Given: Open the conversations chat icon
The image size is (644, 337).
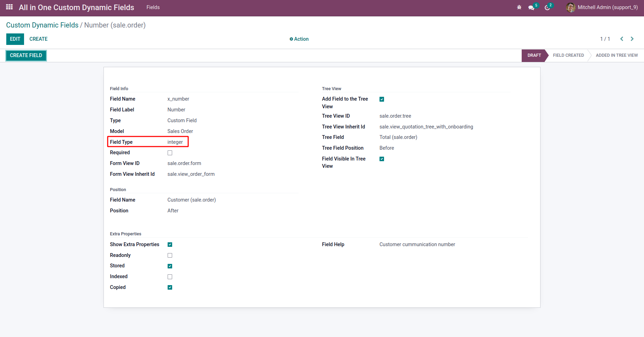Looking at the screenshot, I should tap(531, 8).
